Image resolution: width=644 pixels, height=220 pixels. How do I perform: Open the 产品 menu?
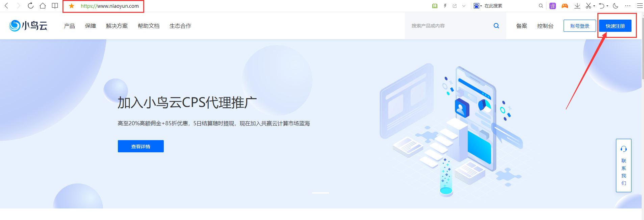(x=70, y=26)
